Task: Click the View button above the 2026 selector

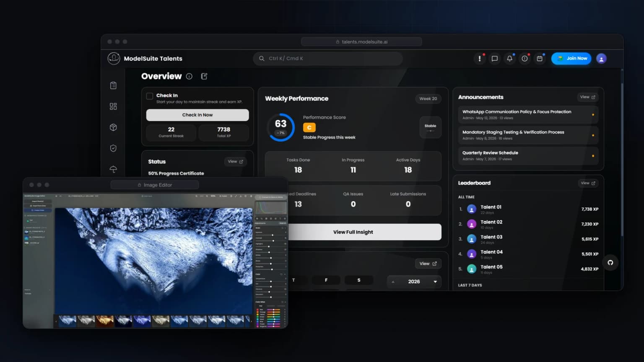Action: click(x=428, y=264)
